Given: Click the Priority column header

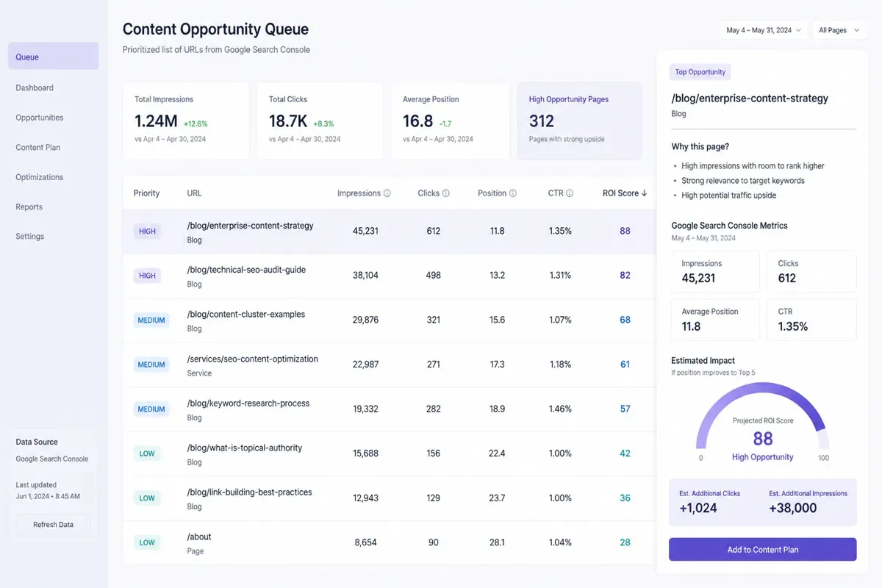Looking at the screenshot, I should click(146, 193).
